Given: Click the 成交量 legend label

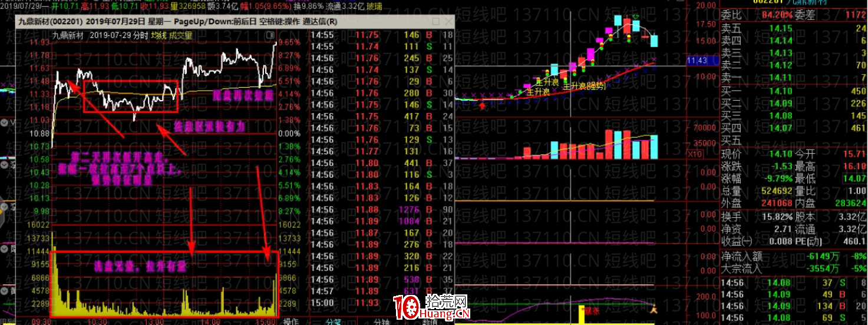Looking at the screenshot, I should 180,35.
